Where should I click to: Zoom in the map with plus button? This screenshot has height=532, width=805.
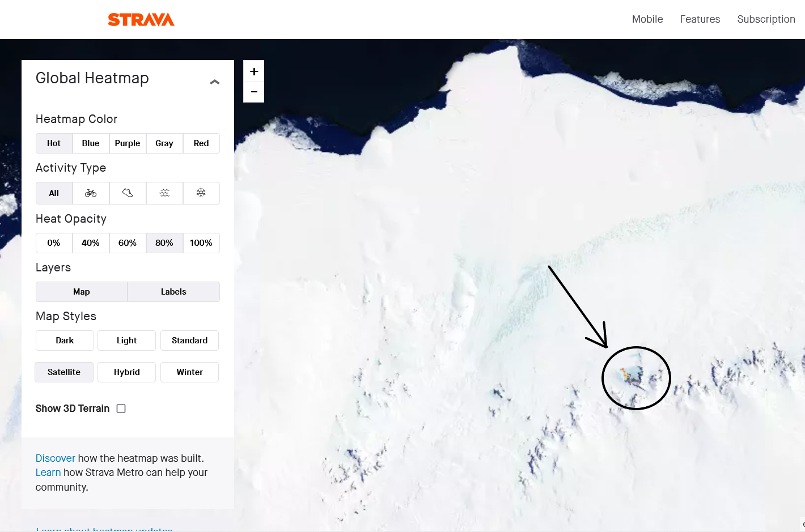(254, 71)
